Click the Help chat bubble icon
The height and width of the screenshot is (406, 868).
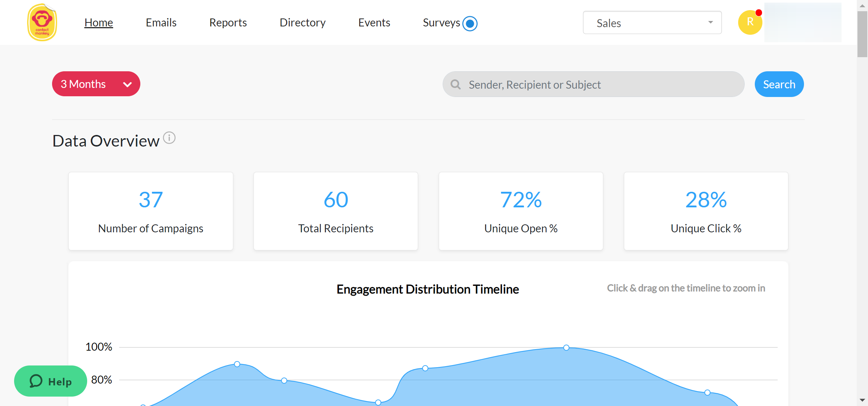click(36, 381)
